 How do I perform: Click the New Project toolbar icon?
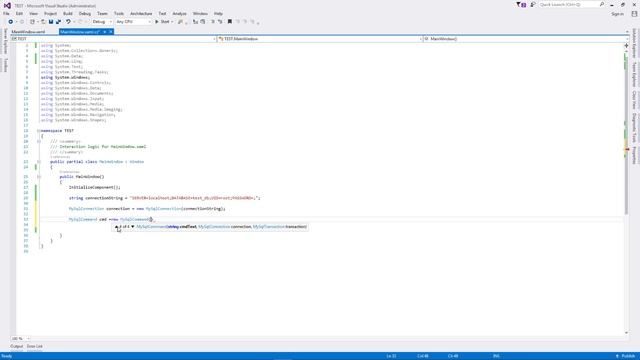tap(32, 22)
